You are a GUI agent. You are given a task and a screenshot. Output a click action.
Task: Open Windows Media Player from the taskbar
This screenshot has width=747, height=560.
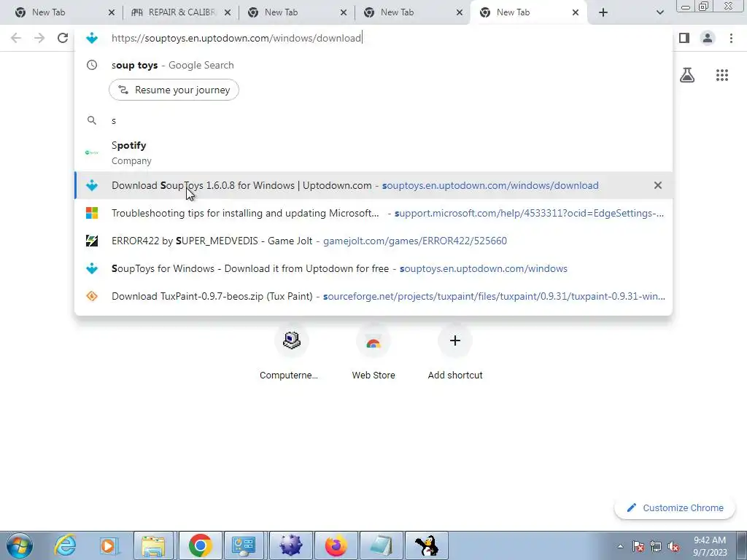pyautogui.click(x=109, y=545)
